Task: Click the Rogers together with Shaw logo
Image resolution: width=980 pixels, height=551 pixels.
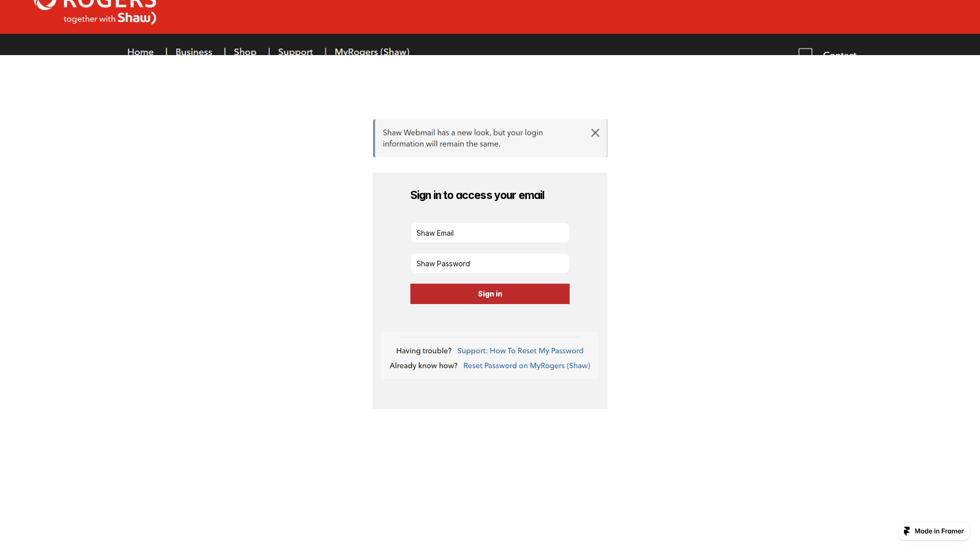Action: [x=95, y=12]
